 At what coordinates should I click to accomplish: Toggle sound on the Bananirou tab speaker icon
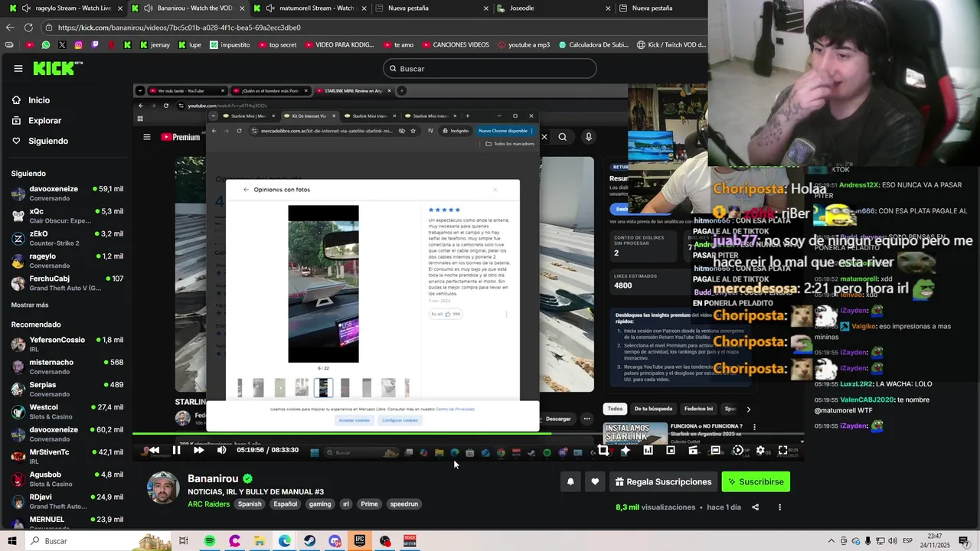[x=149, y=8]
